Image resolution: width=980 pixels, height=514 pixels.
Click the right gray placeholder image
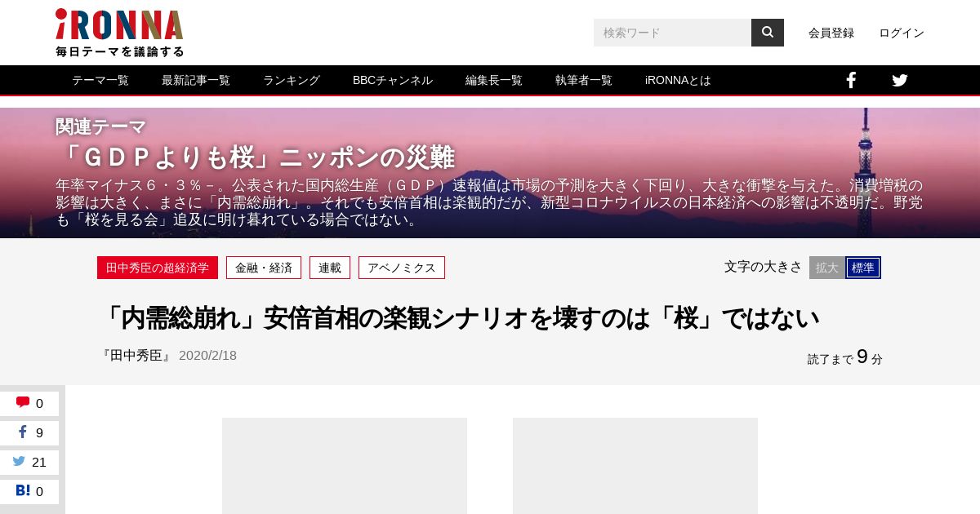pos(635,466)
